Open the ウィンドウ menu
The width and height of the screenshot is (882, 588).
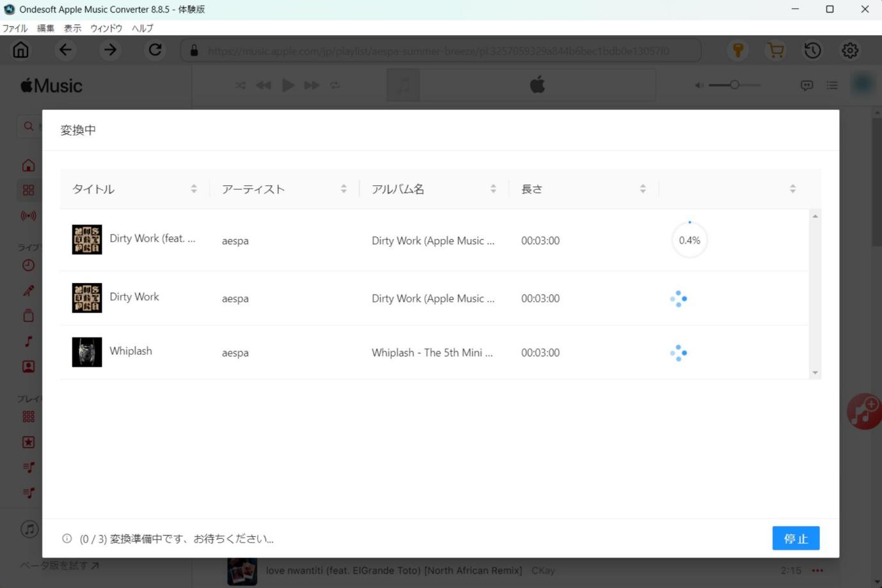tap(106, 28)
